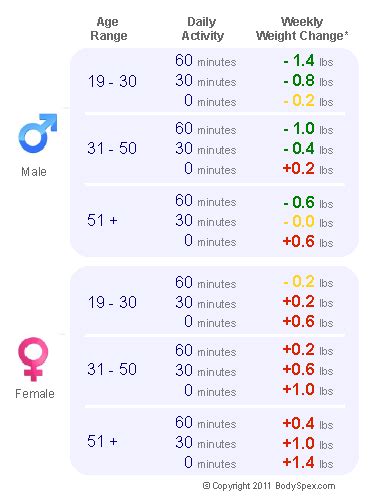Screen dimensions: 371x501
Task: Click the green -0.8 lbs value
Action: (308, 81)
